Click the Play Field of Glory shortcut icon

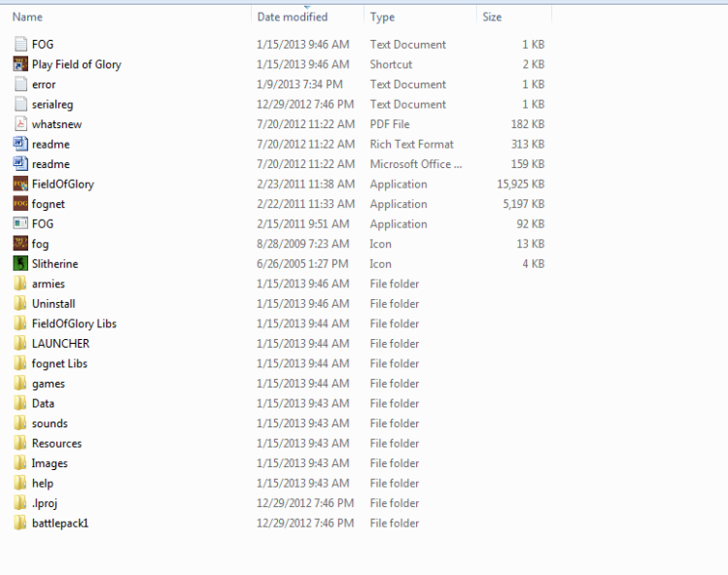[21, 64]
